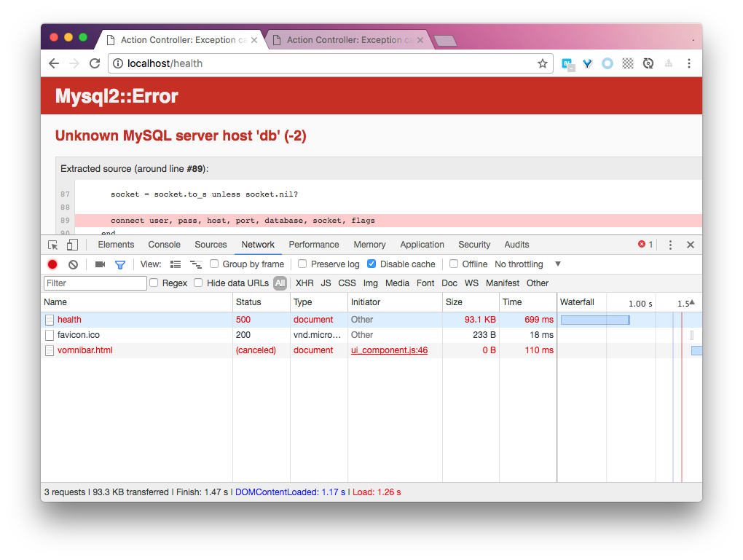Filter requests by Manifest

pos(503,283)
